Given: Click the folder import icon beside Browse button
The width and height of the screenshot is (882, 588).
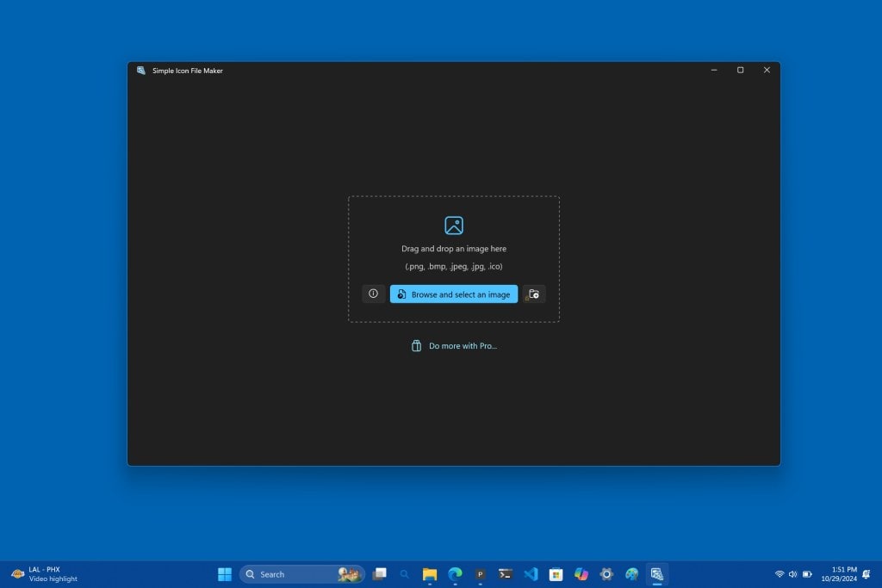Looking at the screenshot, I should point(534,294).
